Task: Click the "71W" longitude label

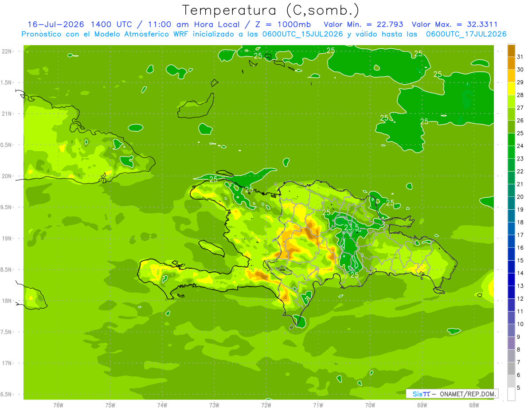Action: click(318, 405)
